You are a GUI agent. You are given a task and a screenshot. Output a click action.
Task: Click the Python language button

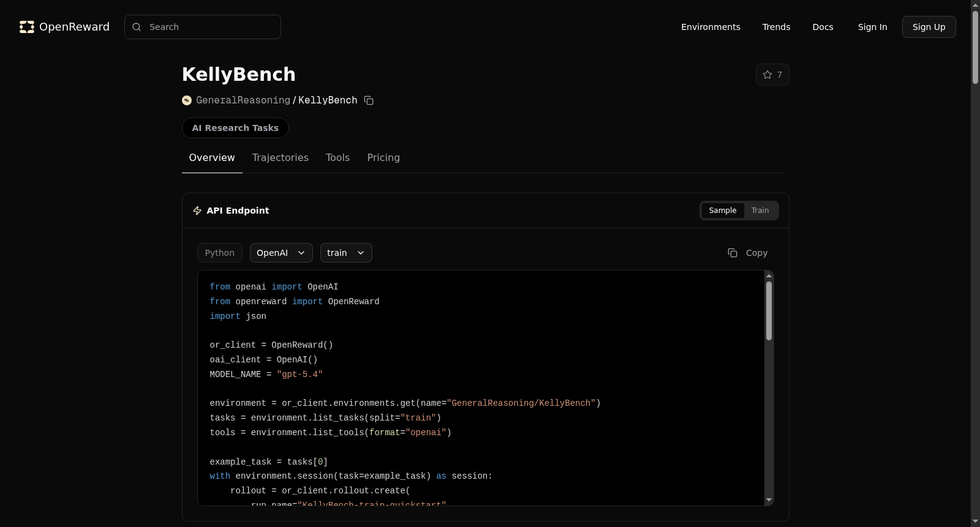point(220,253)
